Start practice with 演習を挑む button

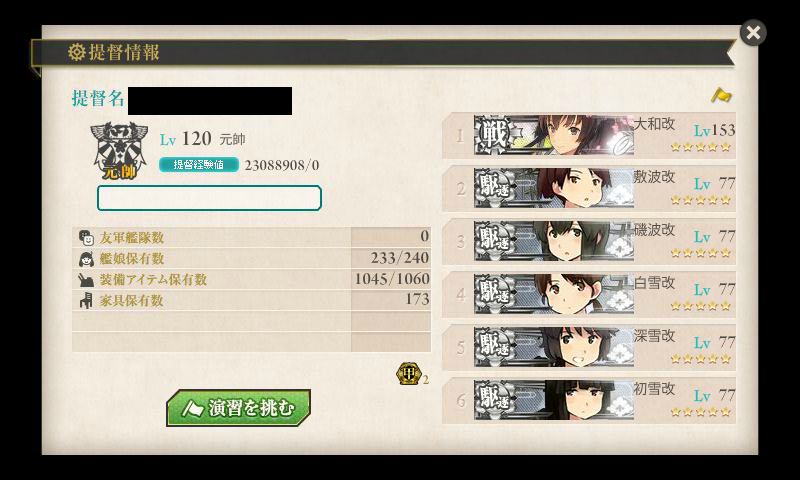[238, 408]
